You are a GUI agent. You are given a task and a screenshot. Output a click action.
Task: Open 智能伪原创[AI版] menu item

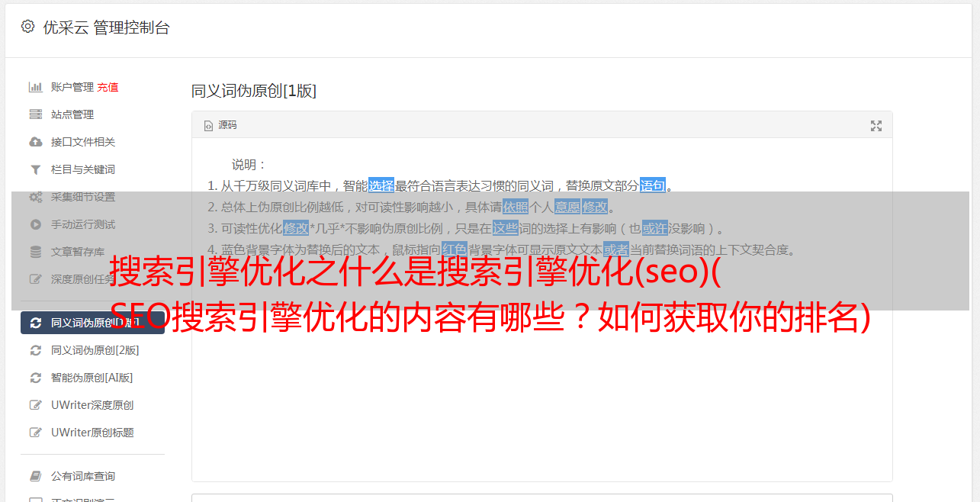(x=92, y=378)
